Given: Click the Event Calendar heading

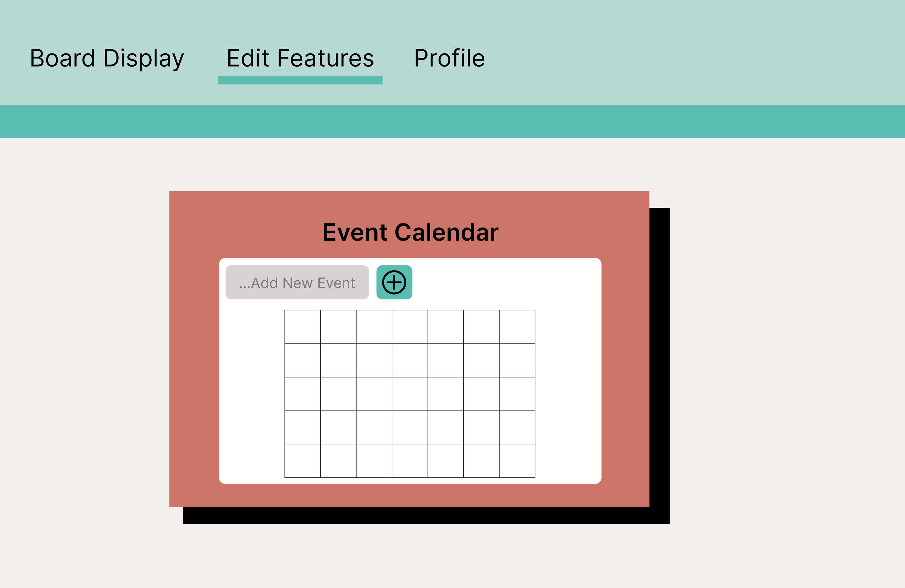Looking at the screenshot, I should click(x=410, y=232).
